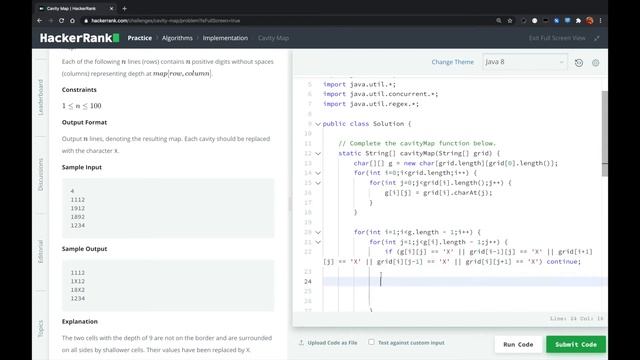Viewport: 640px width, 360px height.
Task: Enable Test against custom input checkbox
Action: (371, 342)
